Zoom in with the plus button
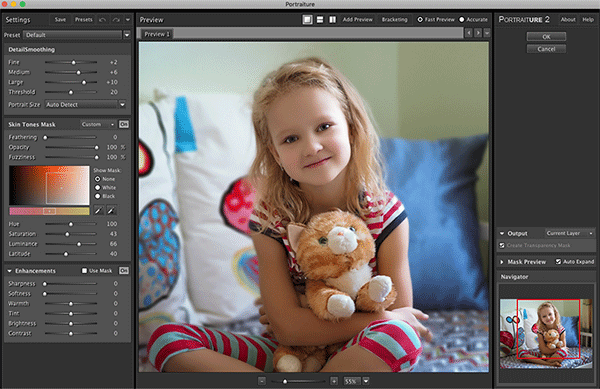 pyautogui.click(x=334, y=381)
